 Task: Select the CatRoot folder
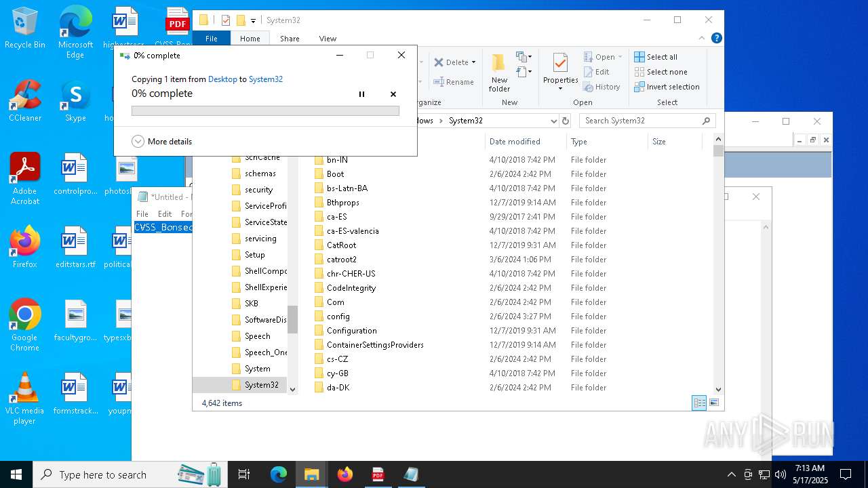pyautogui.click(x=341, y=245)
